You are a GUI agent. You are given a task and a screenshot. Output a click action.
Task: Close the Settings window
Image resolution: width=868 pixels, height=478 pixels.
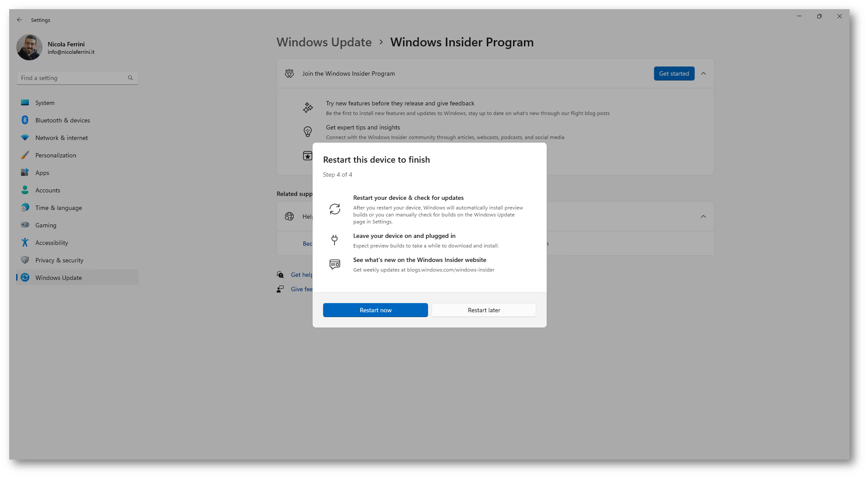coord(839,16)
